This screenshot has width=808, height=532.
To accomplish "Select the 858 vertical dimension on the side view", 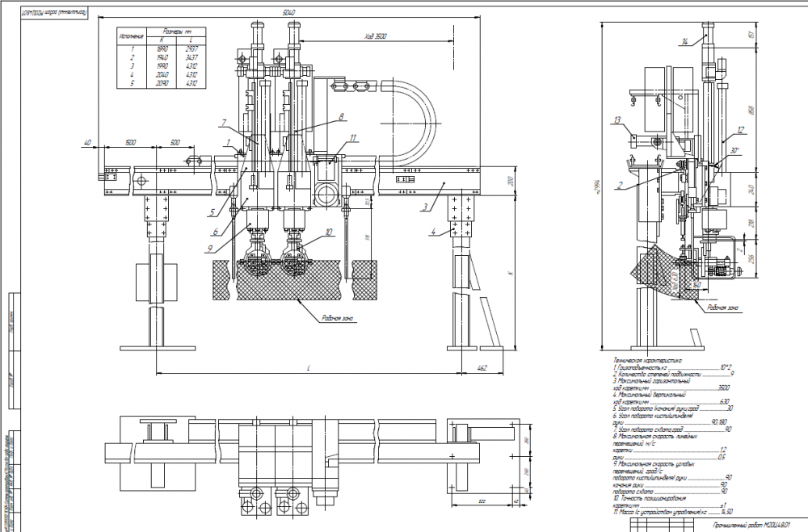I will tap(751, 110).
